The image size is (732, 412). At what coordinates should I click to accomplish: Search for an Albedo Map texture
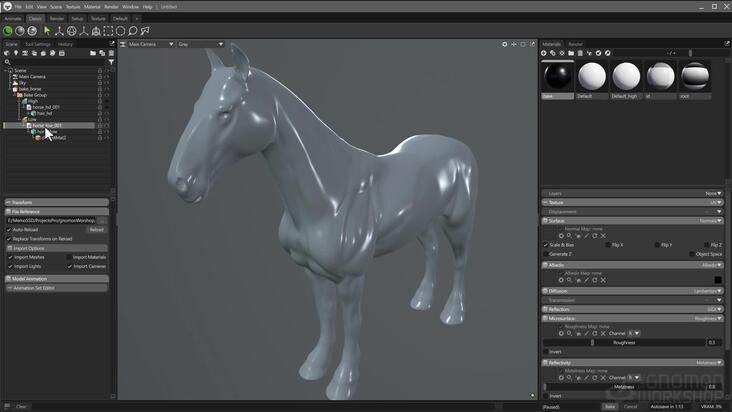click(x=570, y=280)
